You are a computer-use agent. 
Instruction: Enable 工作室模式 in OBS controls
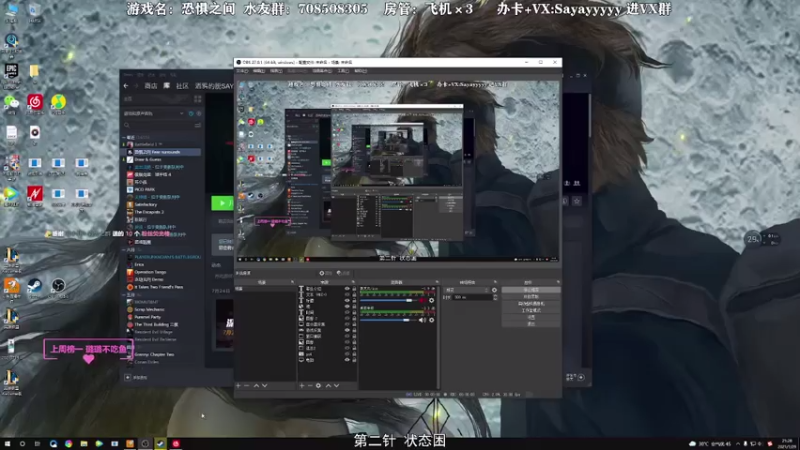(x=531, y=310)
